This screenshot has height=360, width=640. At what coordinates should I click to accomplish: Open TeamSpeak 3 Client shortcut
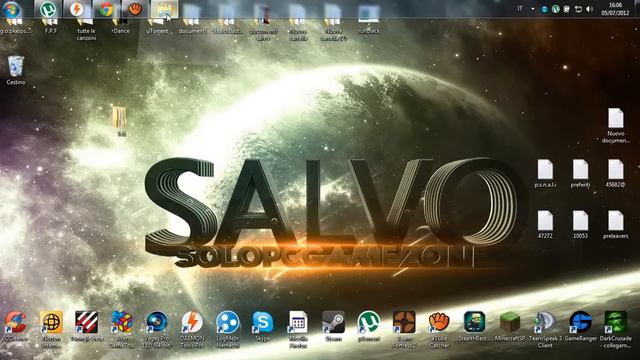(x=545, y=329)
